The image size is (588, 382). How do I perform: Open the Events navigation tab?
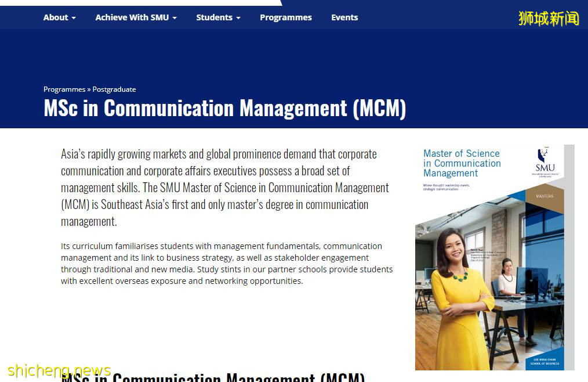344,17
